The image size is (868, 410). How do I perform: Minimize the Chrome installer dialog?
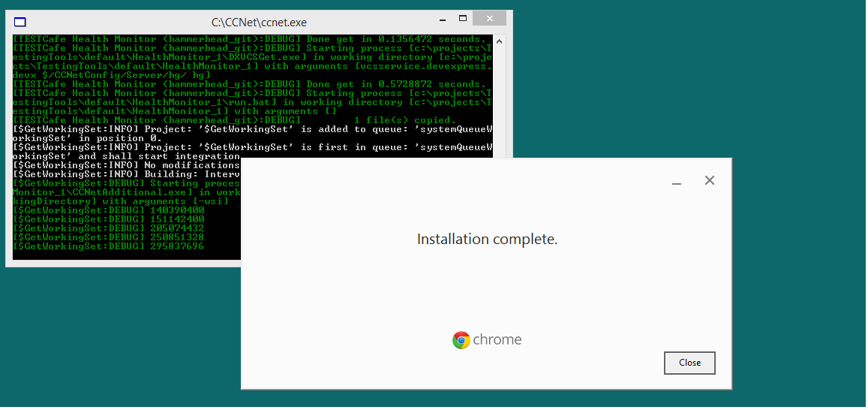click(677, 182)
